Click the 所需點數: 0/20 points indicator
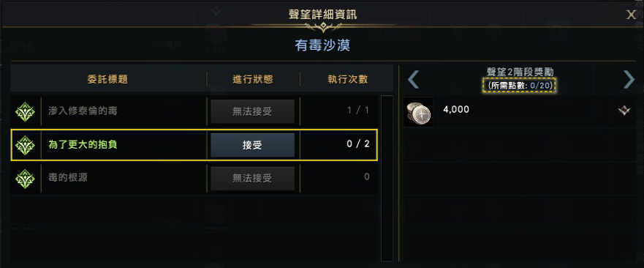Image resolution: width=644 pixels, height=268 pixels. tap(520, 85)
